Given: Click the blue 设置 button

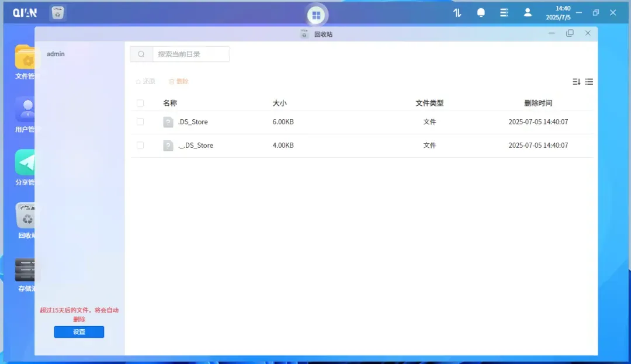Looking at the screenshot, I should pyautogui.click(x=79, y=332).
